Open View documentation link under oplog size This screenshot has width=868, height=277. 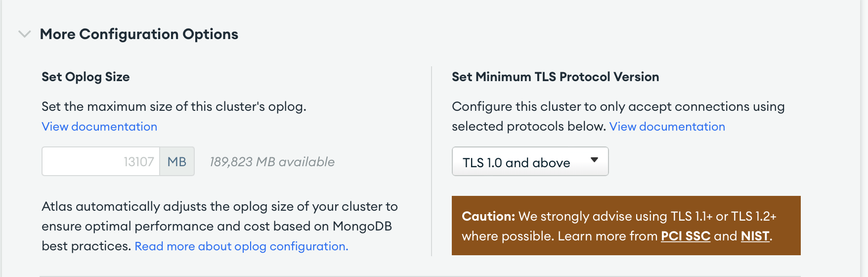pyautogui.click(x=99, y=127)
